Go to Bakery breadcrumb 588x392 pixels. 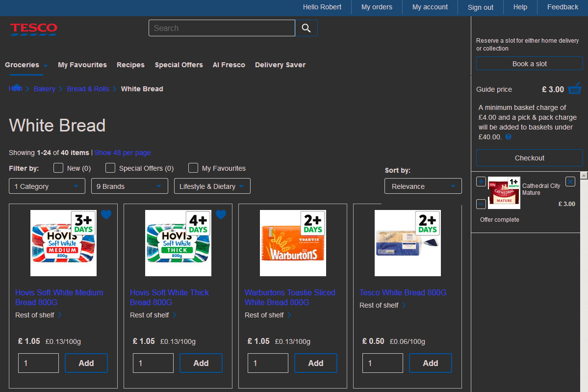[44, 89]
